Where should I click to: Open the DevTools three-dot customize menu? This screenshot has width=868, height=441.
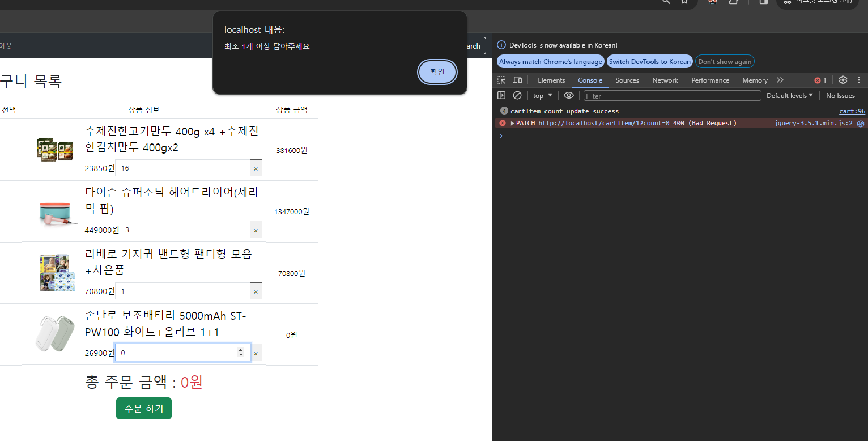tap(859, 80)
